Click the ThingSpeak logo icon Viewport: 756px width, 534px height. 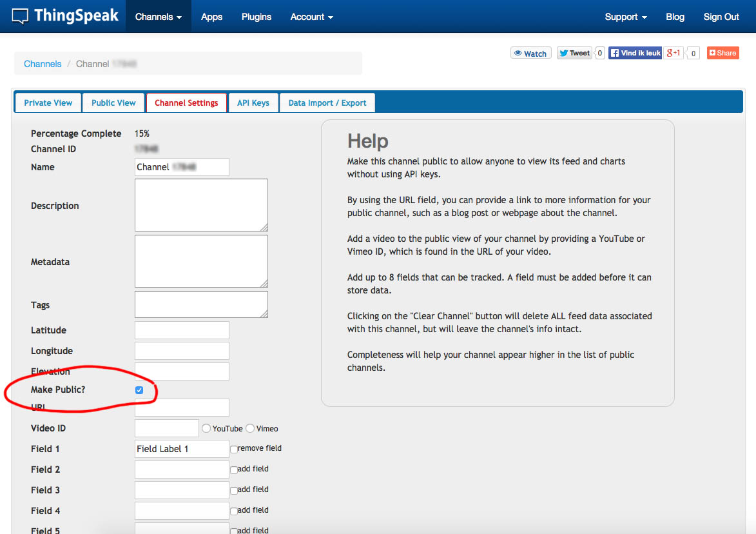point(20,16)
